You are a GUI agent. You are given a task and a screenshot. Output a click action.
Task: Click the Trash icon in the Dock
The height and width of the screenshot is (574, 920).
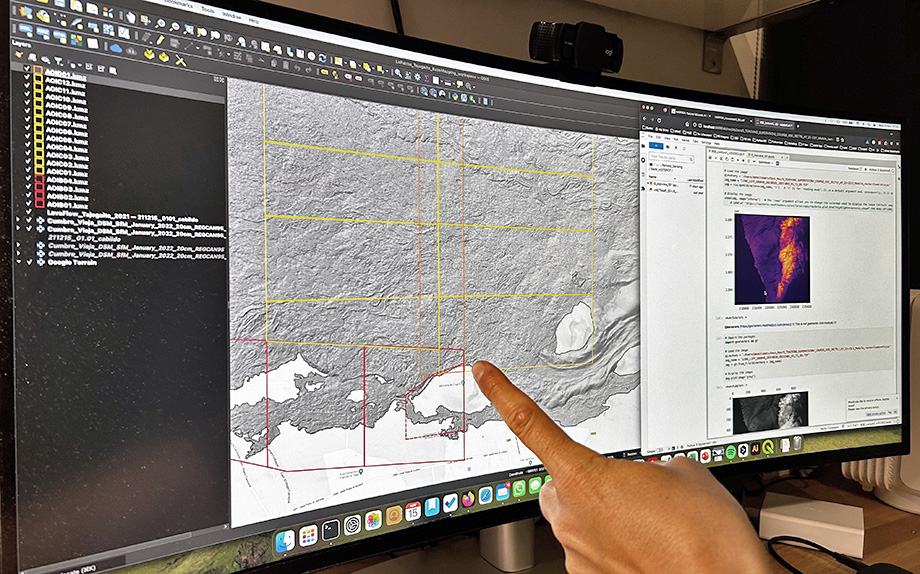click(x=797, y=443)
